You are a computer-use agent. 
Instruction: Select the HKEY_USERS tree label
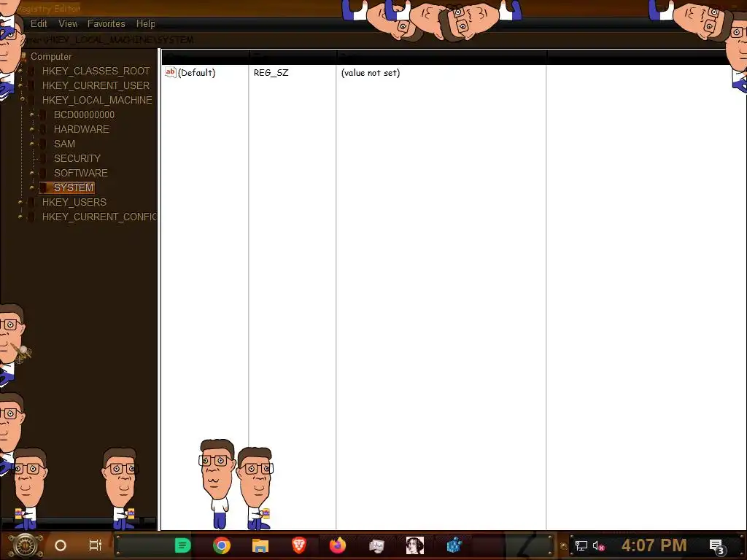pos(74,203)
